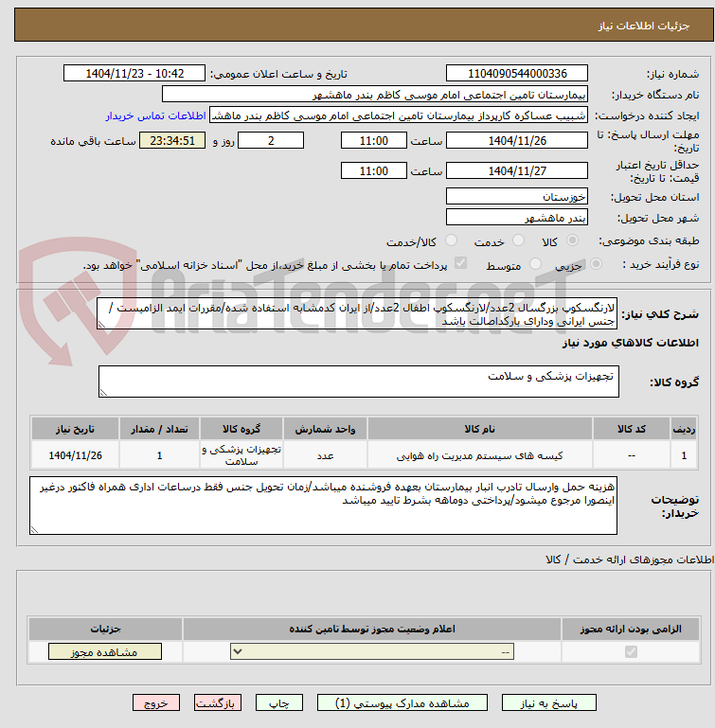The width and height of the screenshot is (715, 728).
Task: Click the price validity date 1404/11/27 field
Action: coord(517,170)
